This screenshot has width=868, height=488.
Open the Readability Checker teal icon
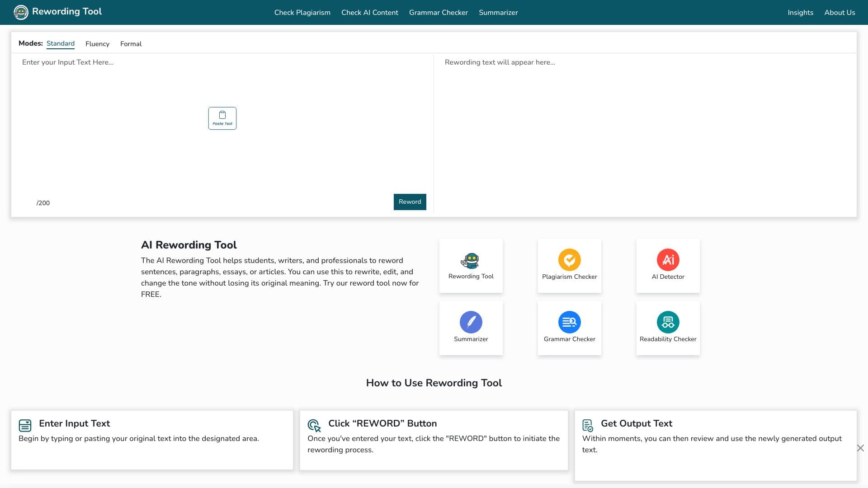coord(668,322)
